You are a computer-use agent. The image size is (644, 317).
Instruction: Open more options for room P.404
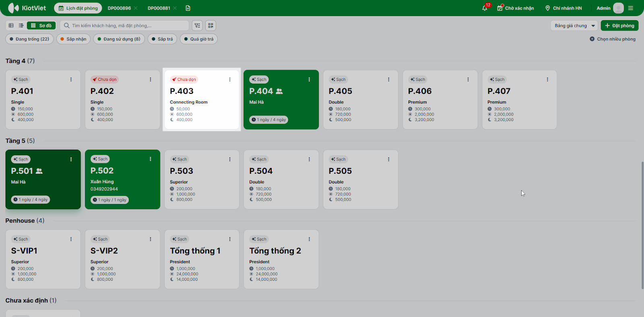coord(309,79)
